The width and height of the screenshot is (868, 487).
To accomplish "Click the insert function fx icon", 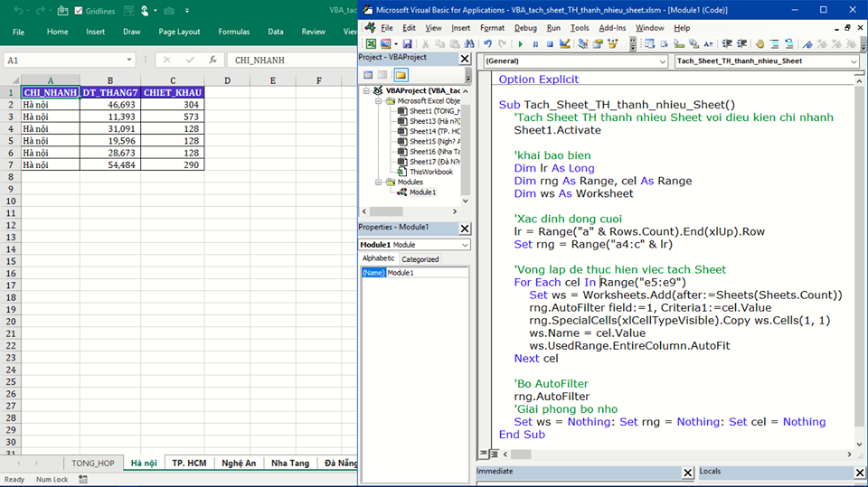I will tap(212, 61).
